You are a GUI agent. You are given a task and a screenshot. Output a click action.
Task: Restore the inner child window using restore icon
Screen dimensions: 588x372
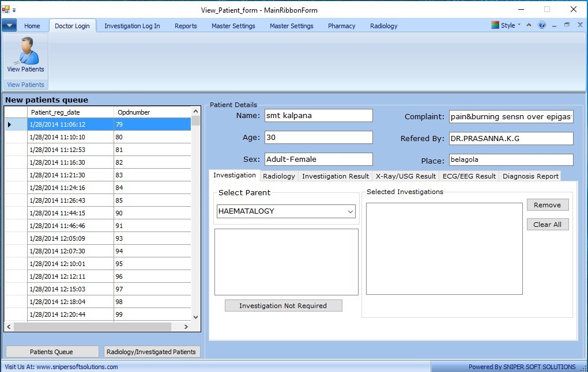(567, 25)
